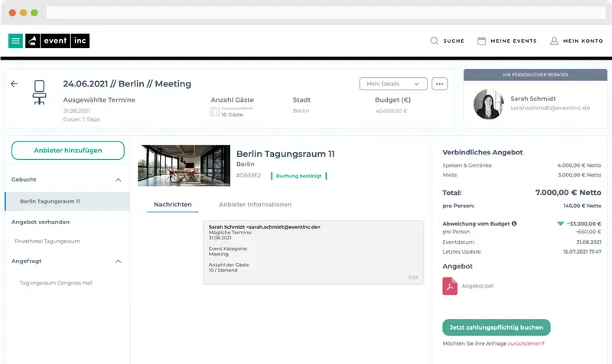The width and height of the screenshot is (612, 364).
Task: Open the Angebot PDF file icon
Action: (450, 286)
